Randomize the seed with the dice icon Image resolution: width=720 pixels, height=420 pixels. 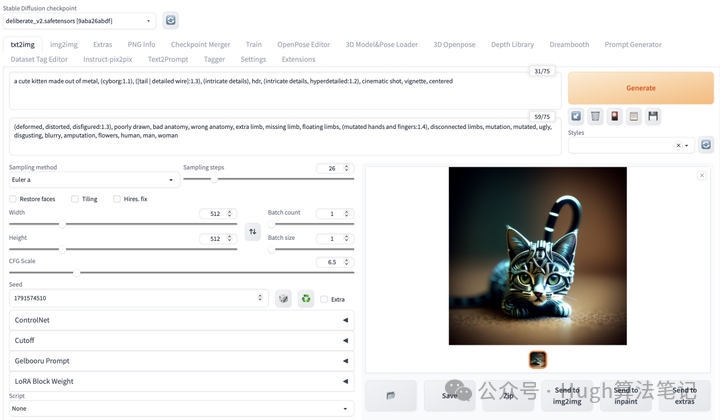283,299
